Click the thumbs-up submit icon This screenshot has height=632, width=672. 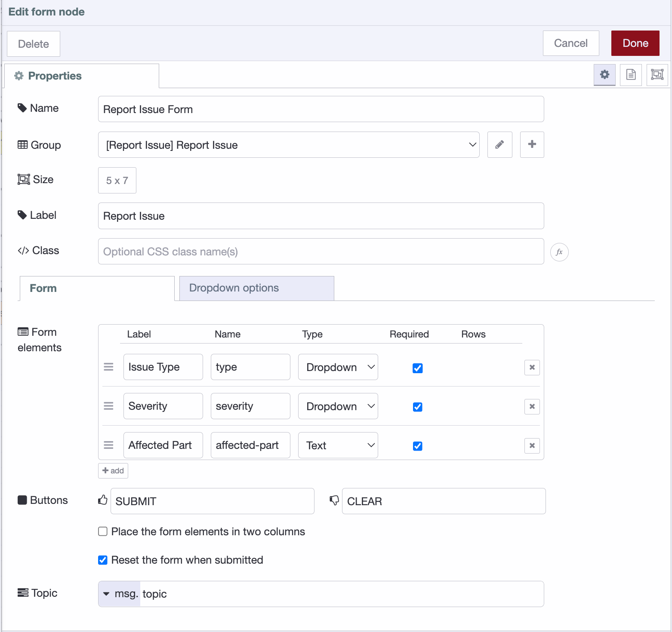pyautogui.click(x=102, y=500)
